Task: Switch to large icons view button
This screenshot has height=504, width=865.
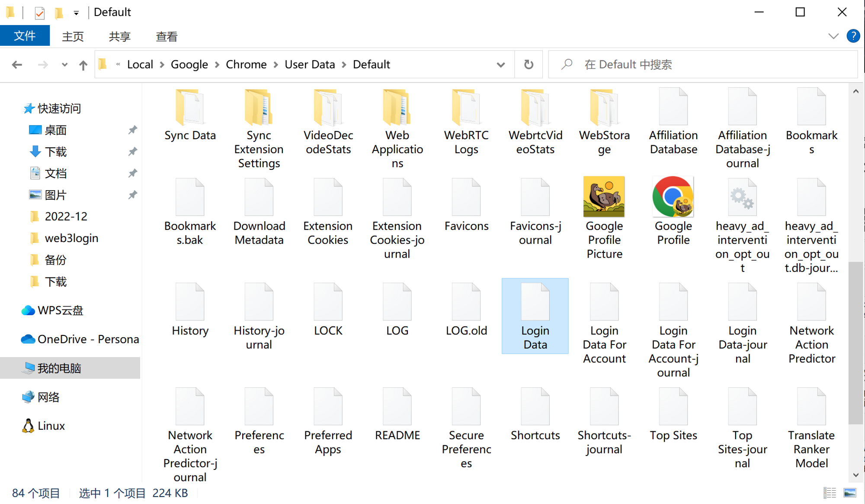Action: (850, 493)
